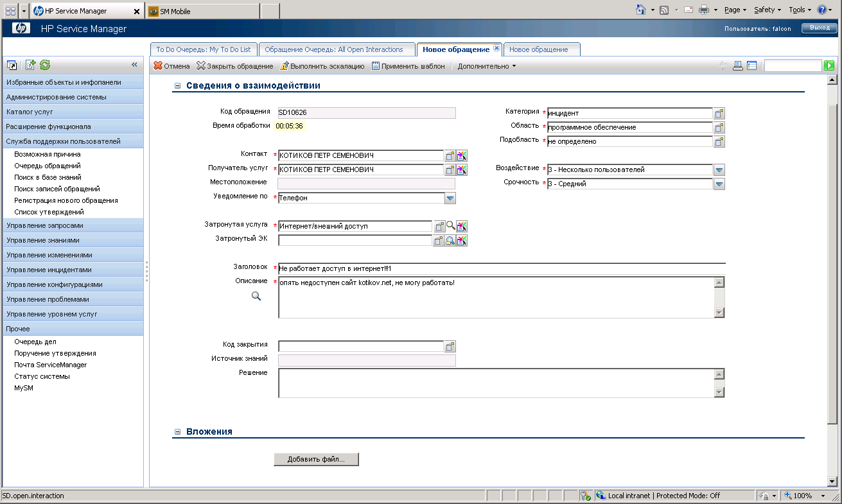The height and width of the screenshot is (504, 842).
Task: Collapse the Вложения section
Action: [177, 431]
